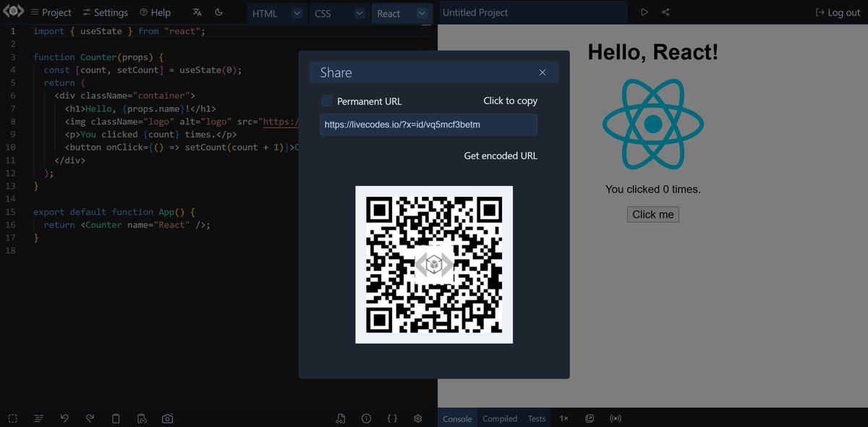Open project info circle icon

pos(366,418)
